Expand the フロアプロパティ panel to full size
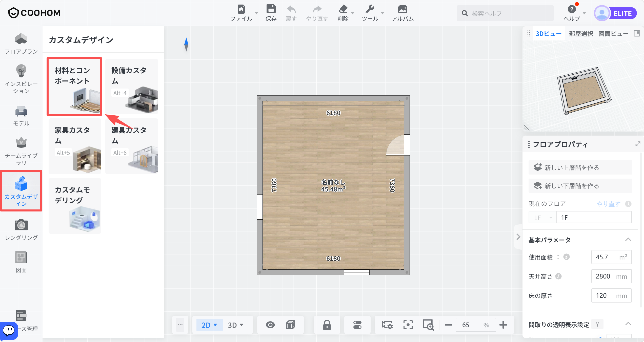 point(638,144)
